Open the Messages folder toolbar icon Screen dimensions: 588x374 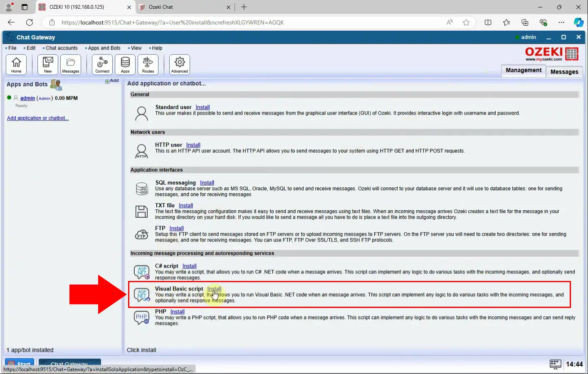[x=71, y=64]
